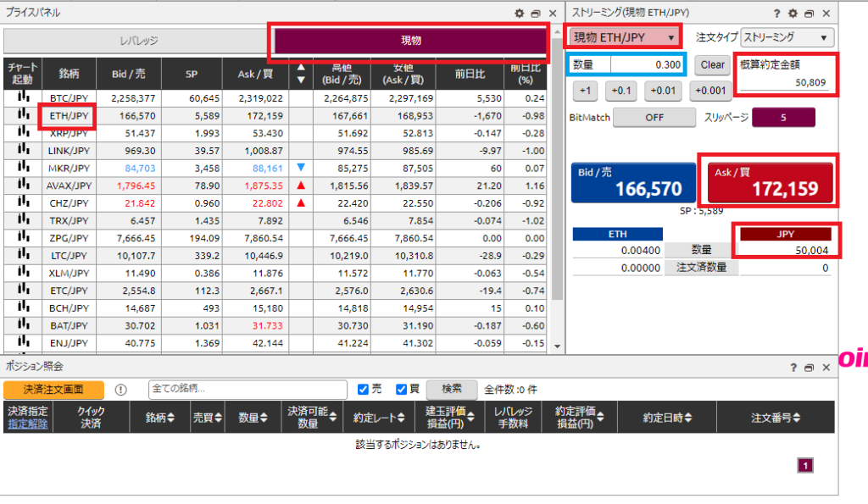Uncheck the 売 checkbox filter
Screen dimensions: 868x504
(364, 390)
